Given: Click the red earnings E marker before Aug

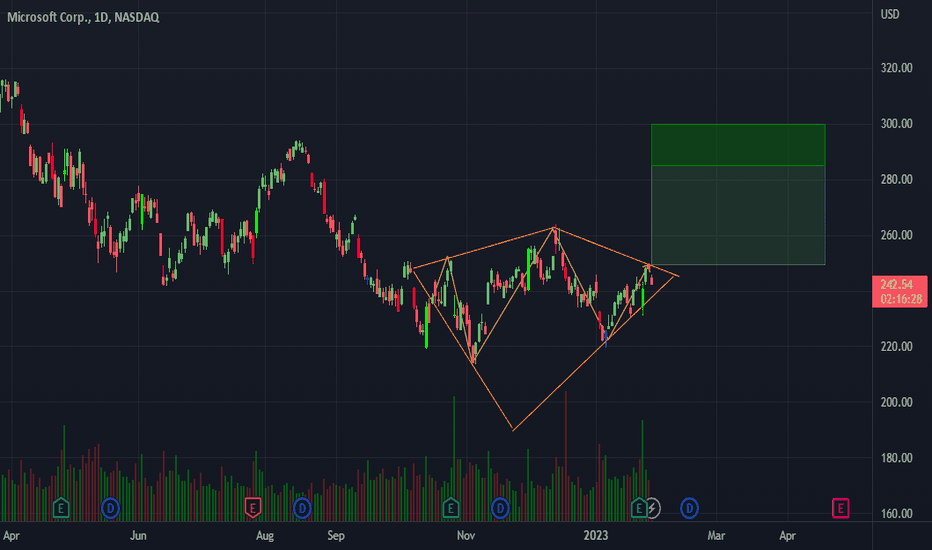Looking at the screenshot, I should [x=253, y=508].
